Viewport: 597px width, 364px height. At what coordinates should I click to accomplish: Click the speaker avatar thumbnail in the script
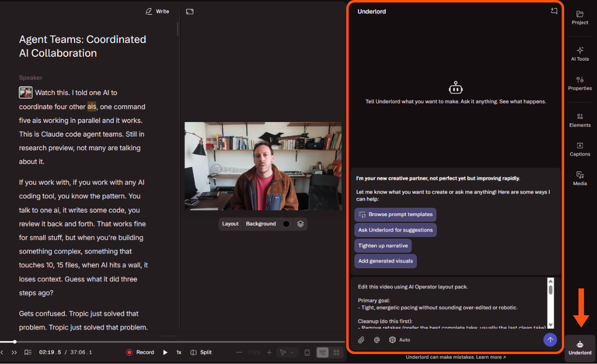pyautogui.click(x=26, y=92)
